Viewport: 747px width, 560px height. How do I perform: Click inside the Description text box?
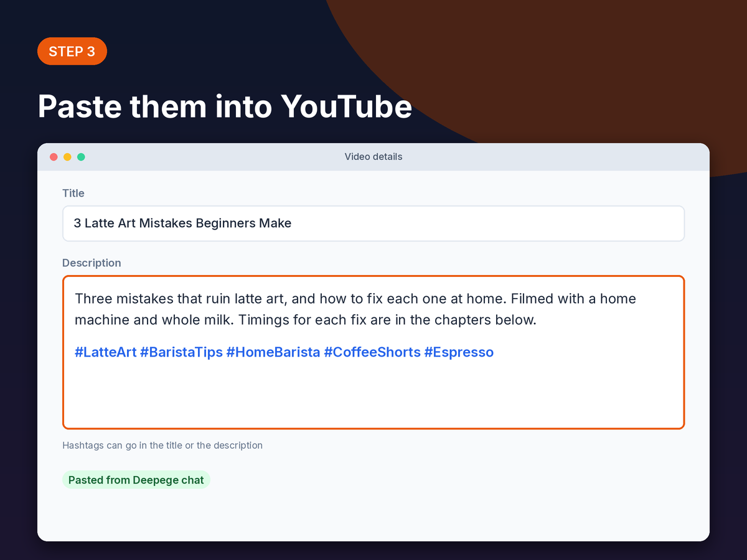(374, 352)
